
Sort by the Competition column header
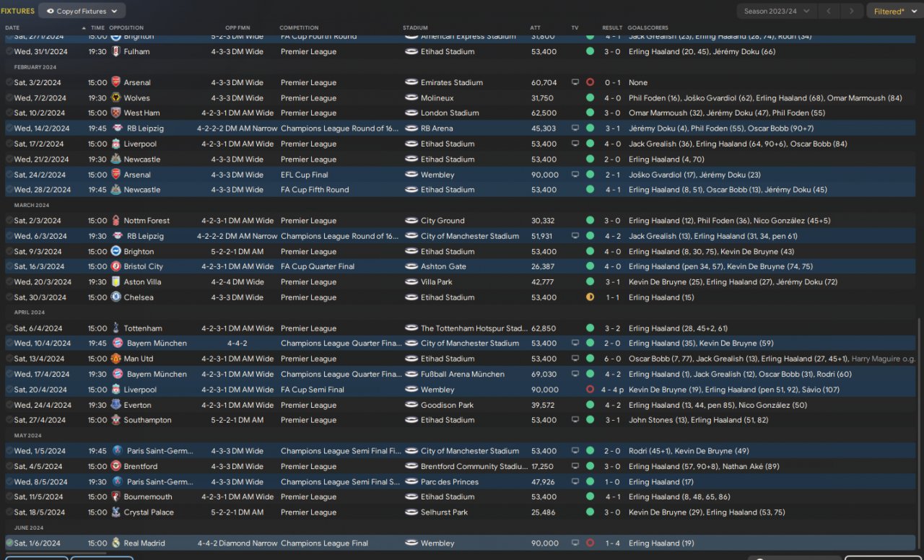click(300, 28)
